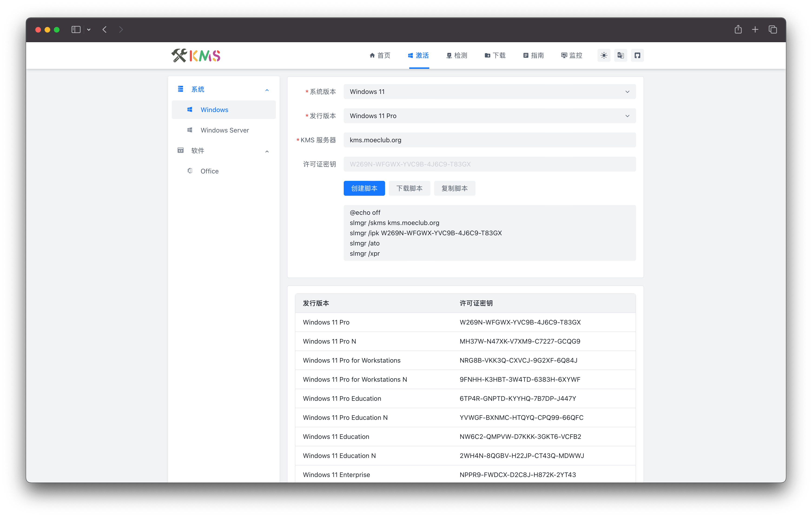Select Office in the sidebar
The width and height of the screenshot is (812, 517).
224,171
